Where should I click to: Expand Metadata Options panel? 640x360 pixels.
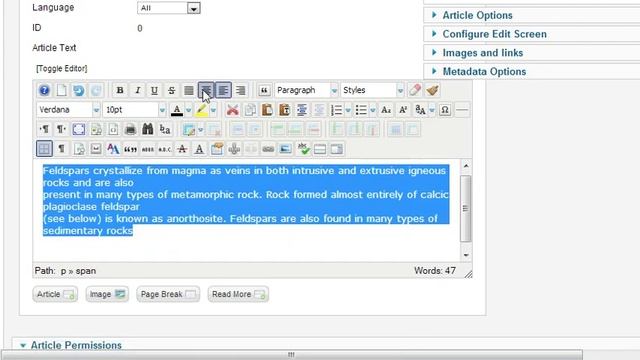point(484,71)
